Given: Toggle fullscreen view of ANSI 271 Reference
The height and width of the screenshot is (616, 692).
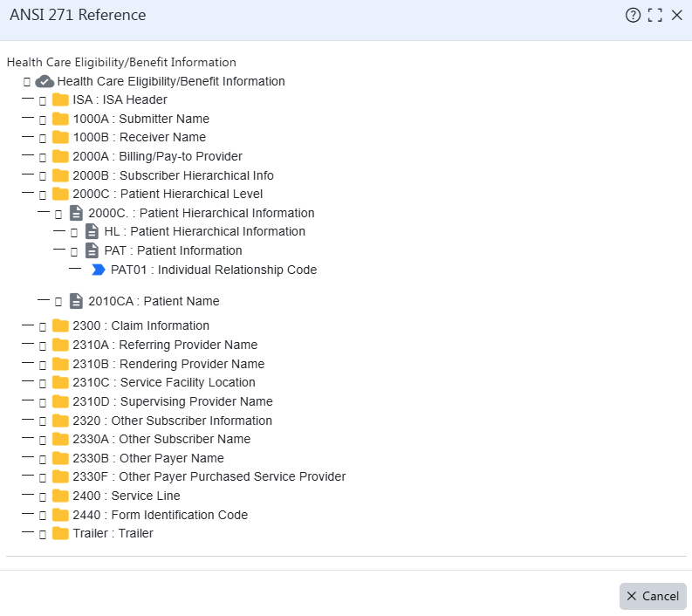Looking at the screenshot, I should (x=655, y=15).
